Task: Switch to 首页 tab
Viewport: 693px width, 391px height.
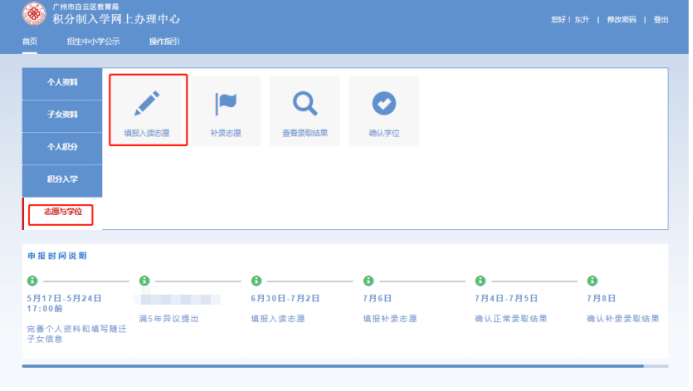Action: point(30,42)
